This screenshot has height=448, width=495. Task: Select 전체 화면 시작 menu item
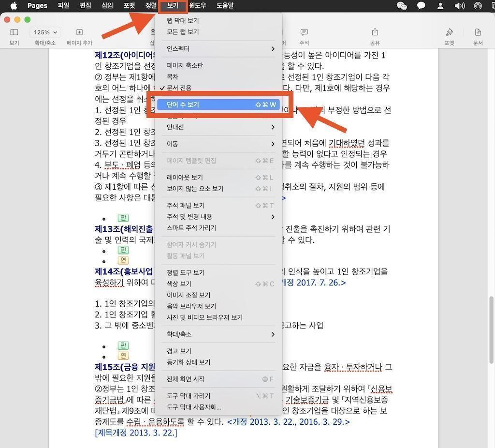[218, 379]
